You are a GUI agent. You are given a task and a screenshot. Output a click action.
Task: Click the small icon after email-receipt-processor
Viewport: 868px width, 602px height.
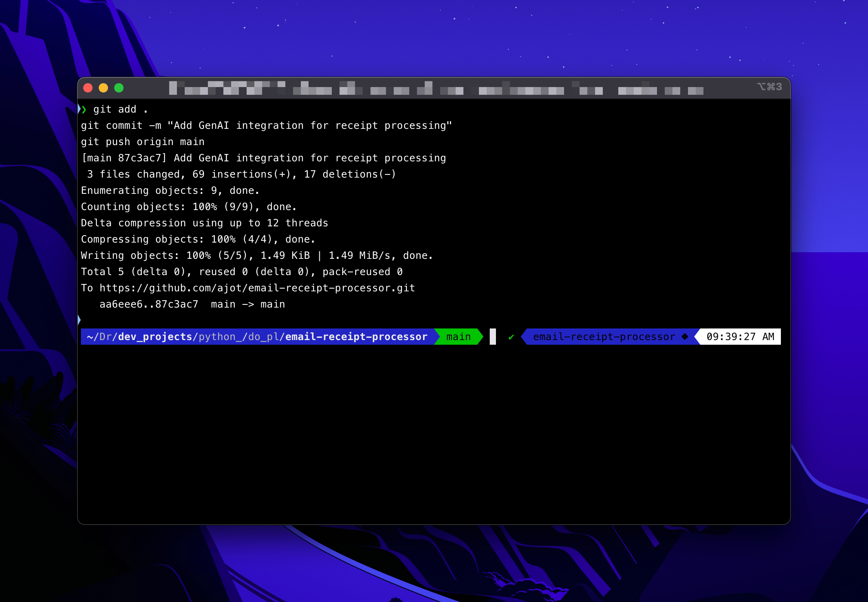[685, 337]
